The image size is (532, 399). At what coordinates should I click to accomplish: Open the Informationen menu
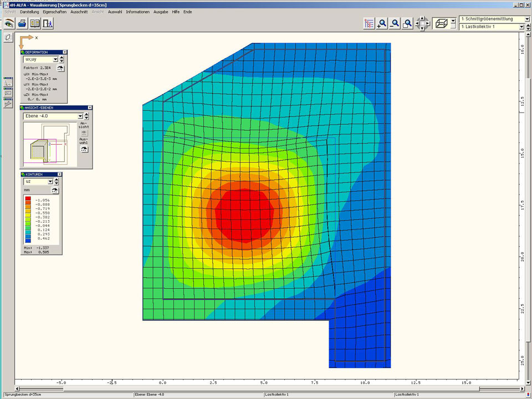(x=137, y=12)
